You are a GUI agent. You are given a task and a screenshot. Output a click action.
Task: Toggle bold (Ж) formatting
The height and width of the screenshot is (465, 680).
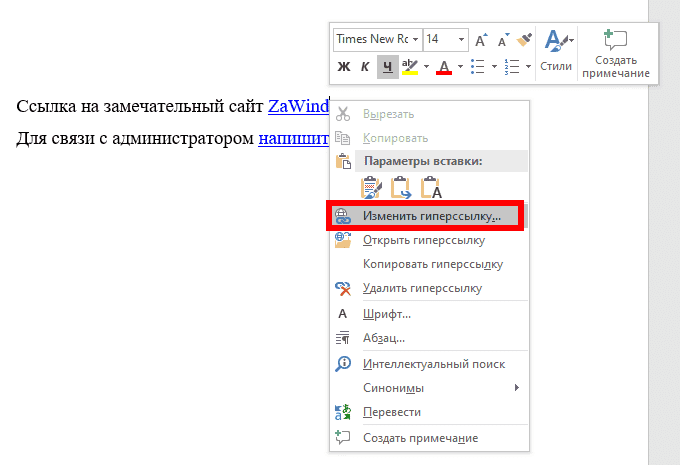(x=344, y=67)
